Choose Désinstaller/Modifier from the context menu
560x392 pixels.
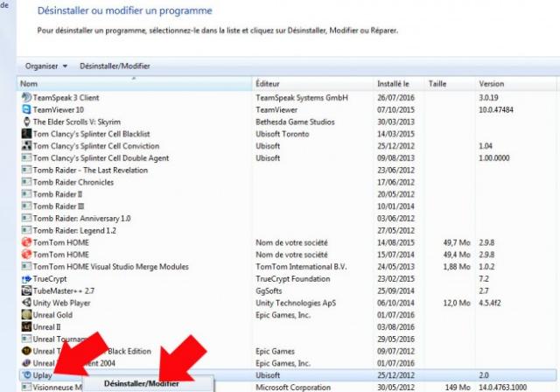141,383
